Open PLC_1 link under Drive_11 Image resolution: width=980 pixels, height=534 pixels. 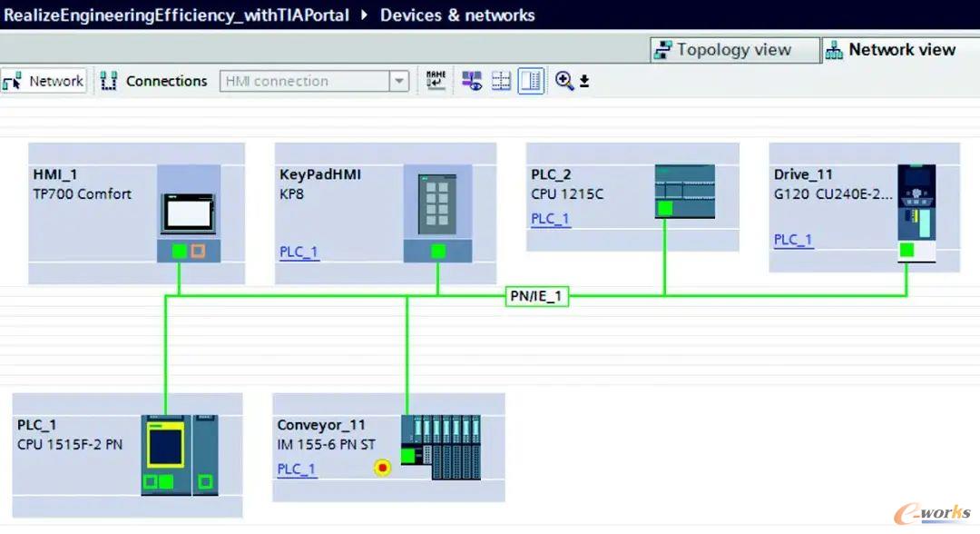[x=793, y=240]
